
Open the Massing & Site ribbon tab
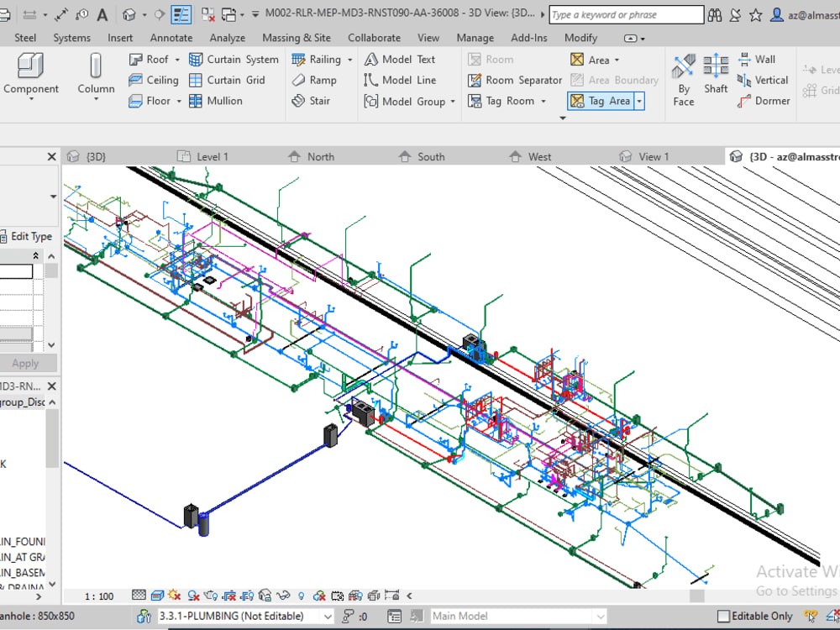click(x=296, y=38)
